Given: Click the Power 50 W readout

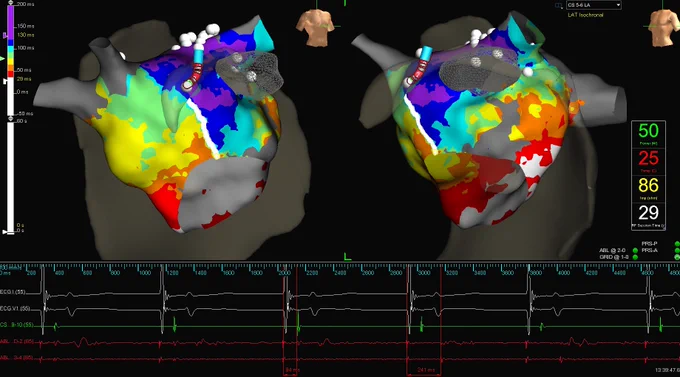Looking at the screenshot, I should click(x=648, y=134).
